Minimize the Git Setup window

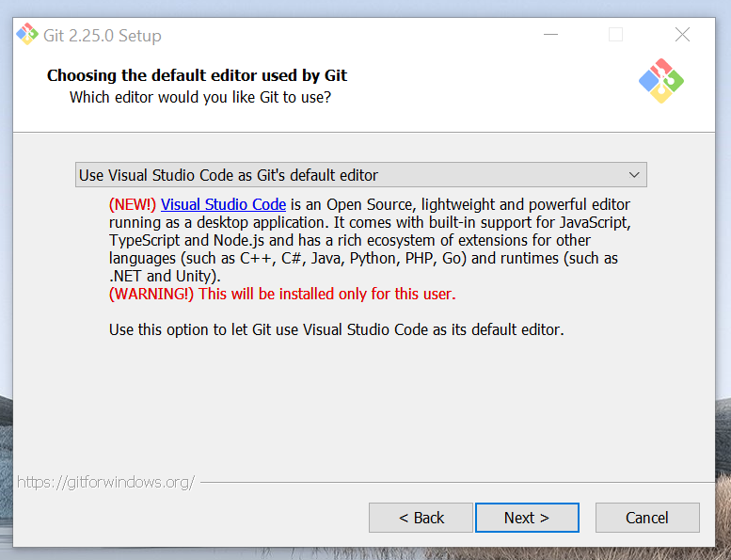pyautogui.click(x=550, y=35)
